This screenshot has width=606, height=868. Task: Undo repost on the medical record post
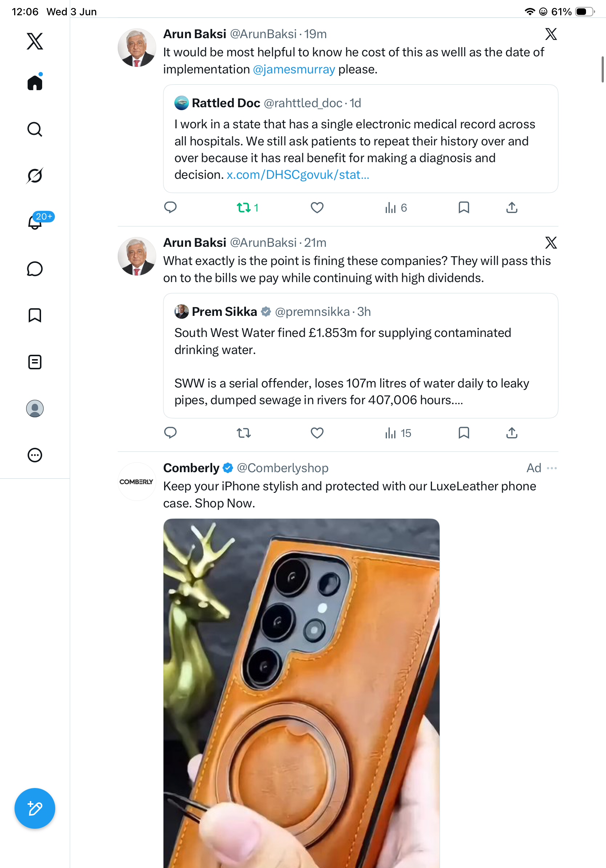pos(247,208)
